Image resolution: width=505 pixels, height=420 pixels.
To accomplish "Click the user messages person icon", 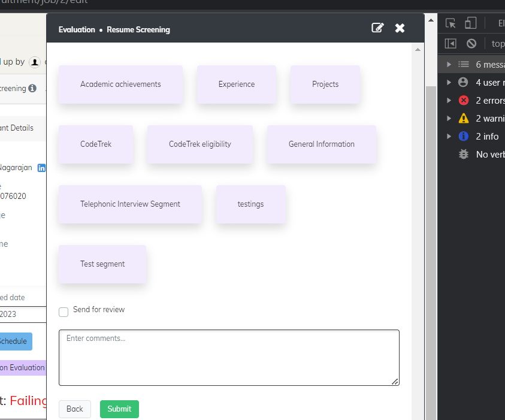I will tap(463, 83).
